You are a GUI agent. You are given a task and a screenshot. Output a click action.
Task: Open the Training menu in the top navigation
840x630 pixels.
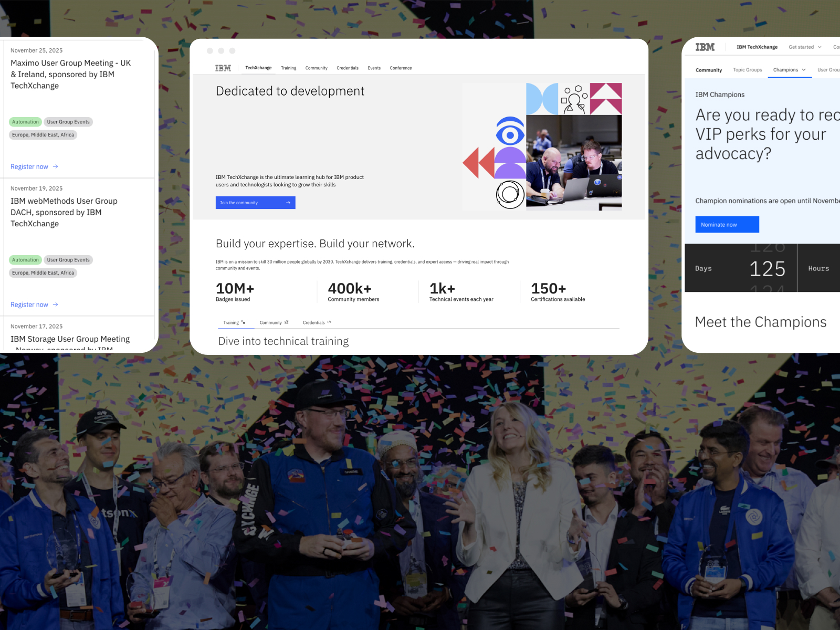pyautogui.click(x=288, y=68)
